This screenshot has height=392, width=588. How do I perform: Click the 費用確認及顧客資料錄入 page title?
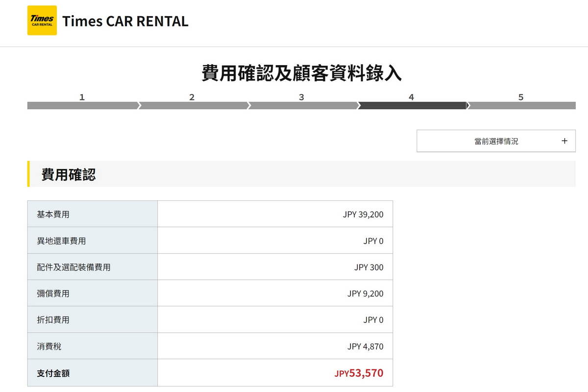301,73
